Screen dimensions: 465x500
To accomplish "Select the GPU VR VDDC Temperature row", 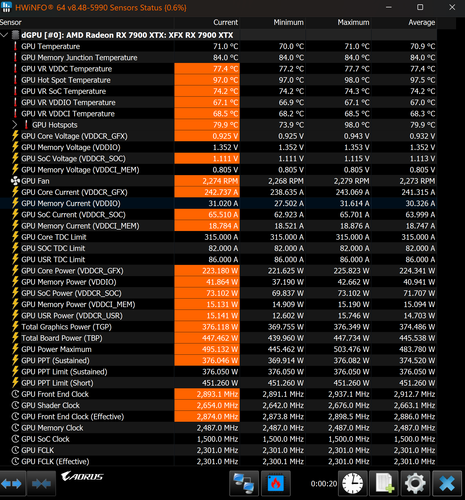I will coord(218,69).
